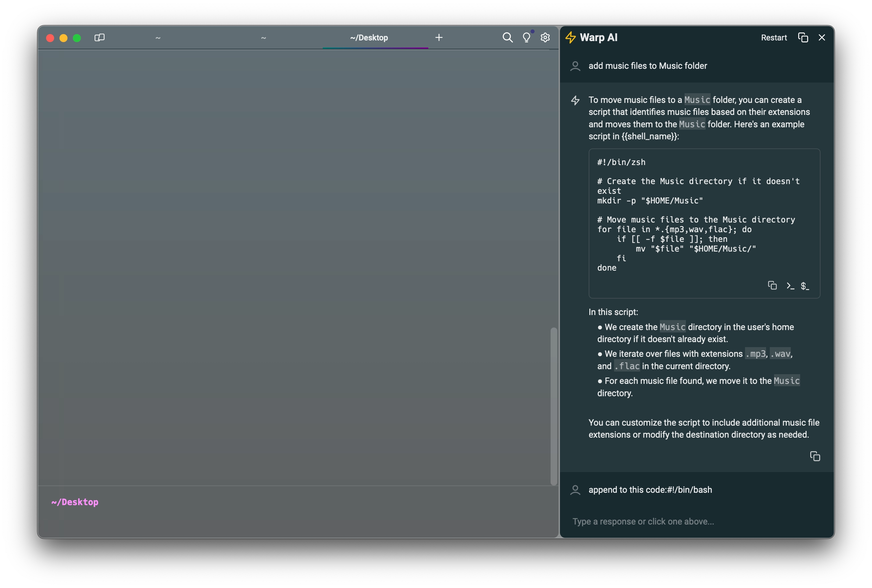Select the ~/Desktop tab

pos(369,37)
